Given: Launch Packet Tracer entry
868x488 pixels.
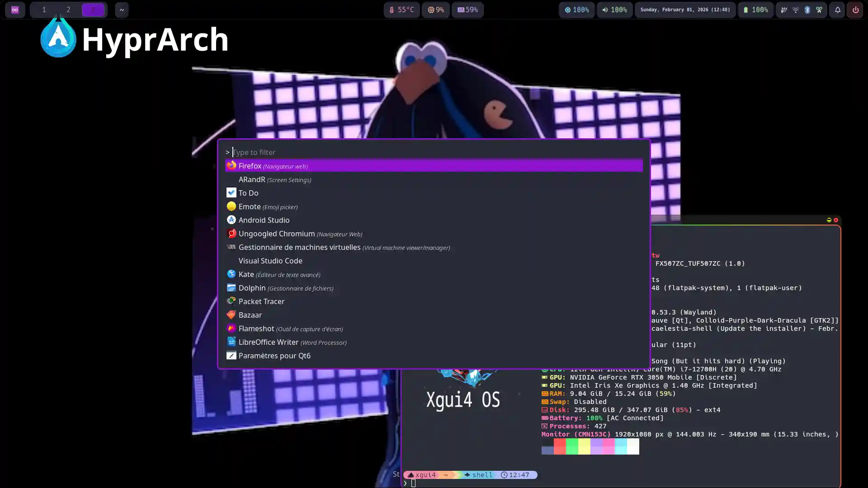Looking at the screenshot, I should click(434, 301).
